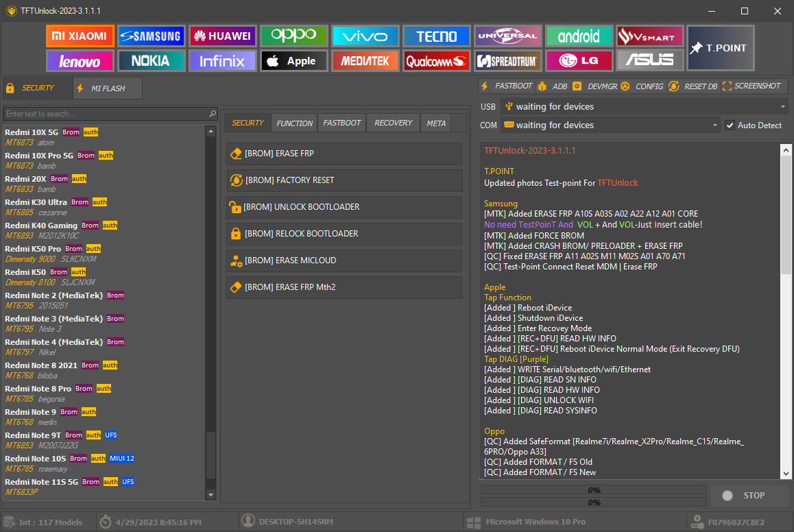The height and width of the screenshot is (532, 794).
Task: Choose the Qualcomm chipset logo
Action: 436,61
